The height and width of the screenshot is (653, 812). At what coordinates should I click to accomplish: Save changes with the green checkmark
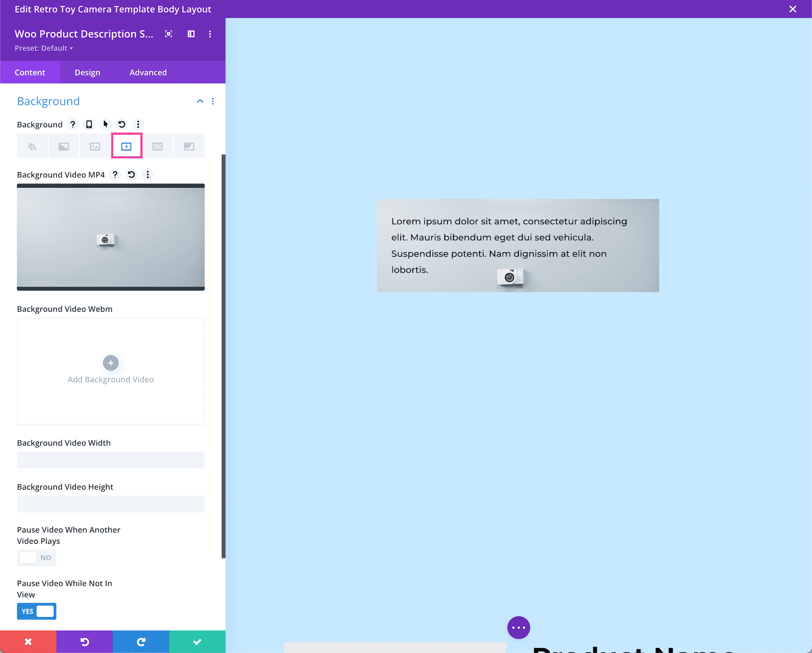197,641
